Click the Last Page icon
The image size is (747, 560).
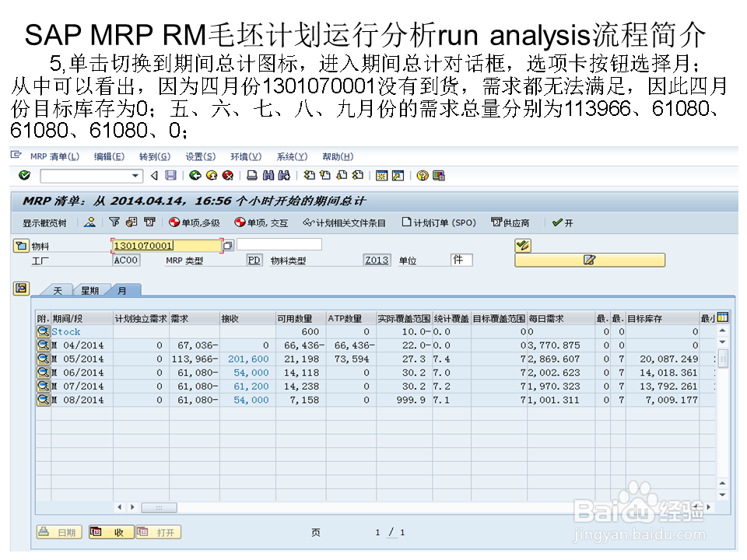point(358,176)
